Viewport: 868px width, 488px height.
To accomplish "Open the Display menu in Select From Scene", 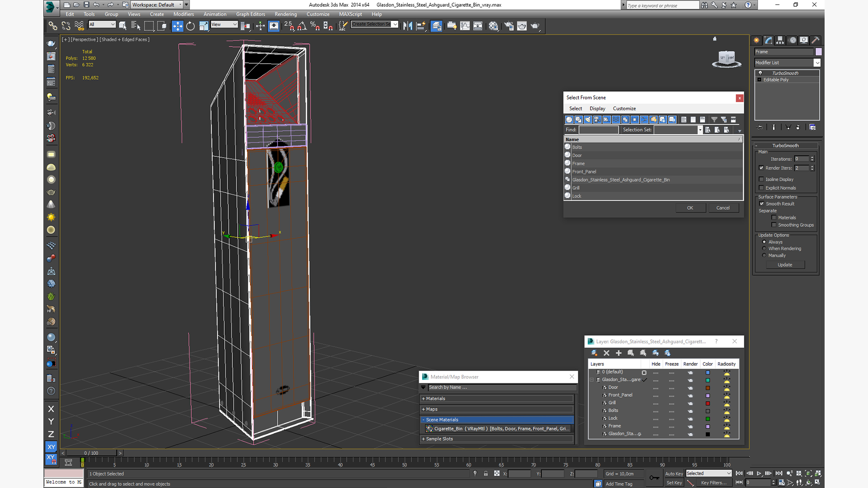I will click(x=597, y=108).
